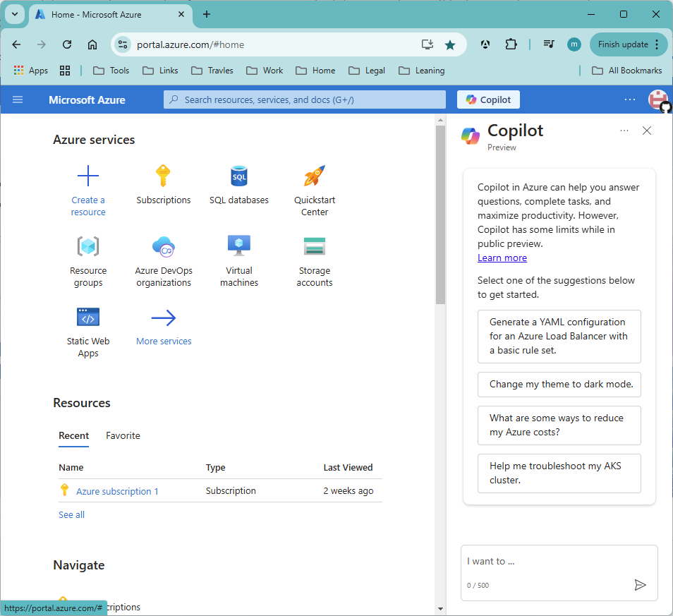
Task: Click the bookmark star icon
Action: 450,44
